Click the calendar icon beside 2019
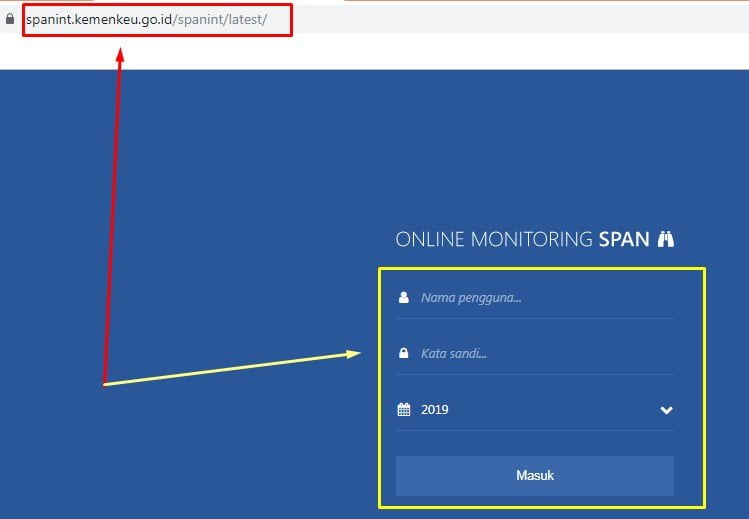This screenshot has height=519, width=749. [404, 410]
